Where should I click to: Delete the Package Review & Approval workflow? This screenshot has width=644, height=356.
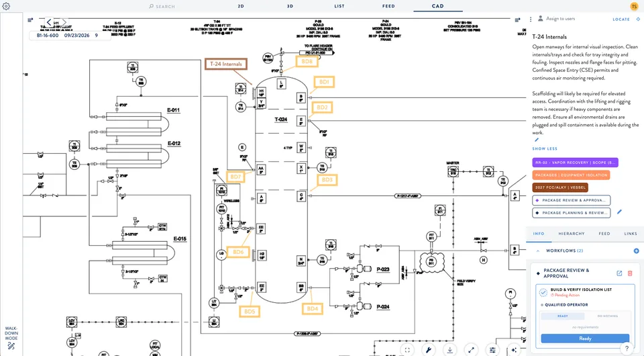(630, 273)
